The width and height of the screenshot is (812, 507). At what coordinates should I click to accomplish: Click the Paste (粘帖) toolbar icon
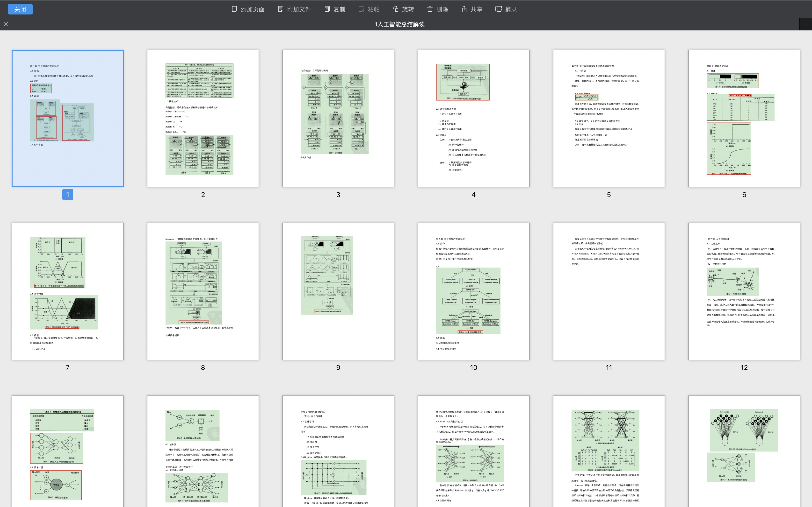(361, 9)
